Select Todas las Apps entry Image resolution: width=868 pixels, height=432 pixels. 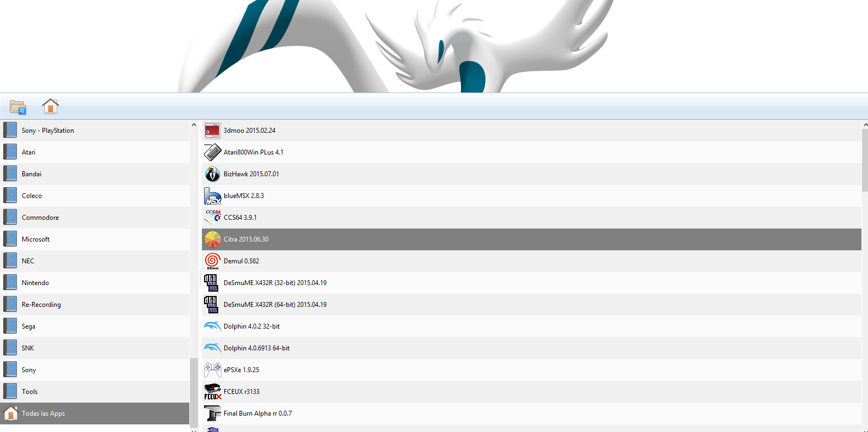pos(95,414)
